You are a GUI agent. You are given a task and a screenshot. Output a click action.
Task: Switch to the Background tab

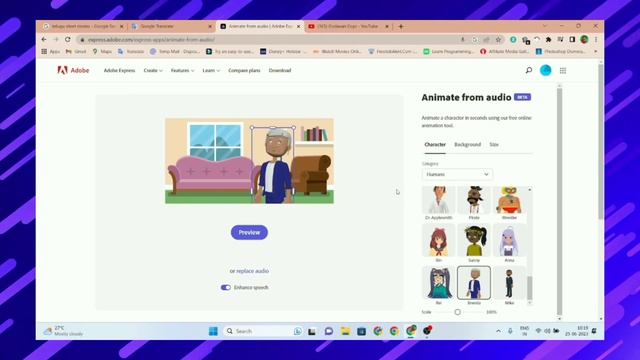467,144
